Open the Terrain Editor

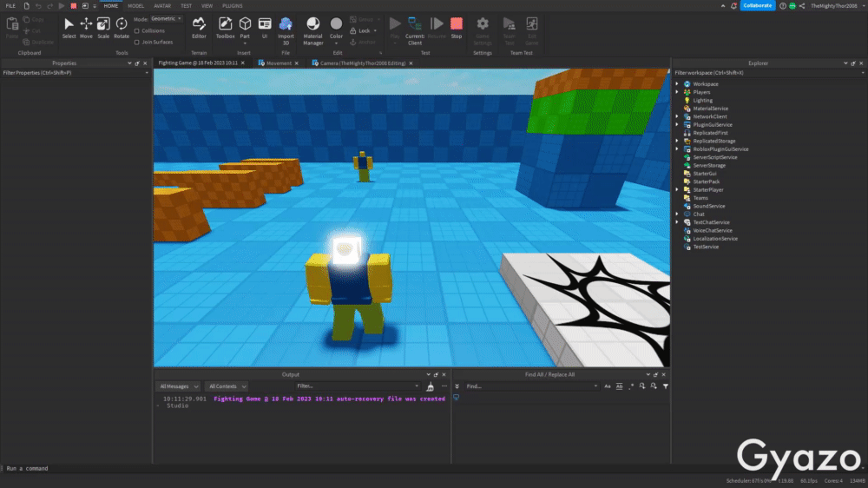point(199,28)
